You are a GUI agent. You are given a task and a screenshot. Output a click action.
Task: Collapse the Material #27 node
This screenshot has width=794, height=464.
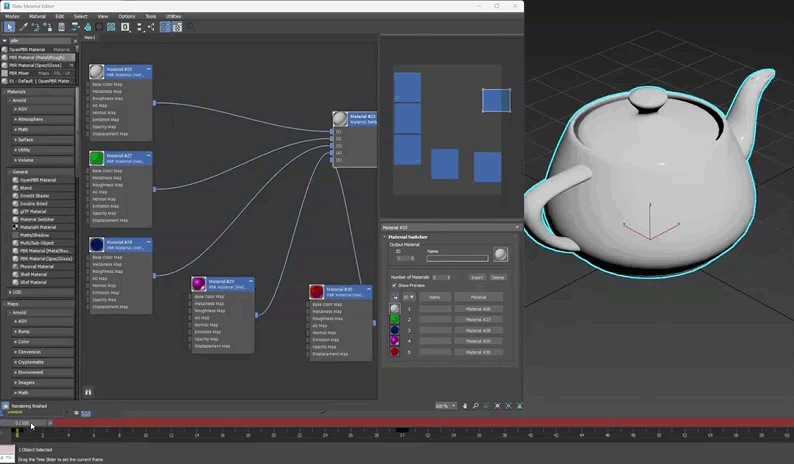click(148, 155)
